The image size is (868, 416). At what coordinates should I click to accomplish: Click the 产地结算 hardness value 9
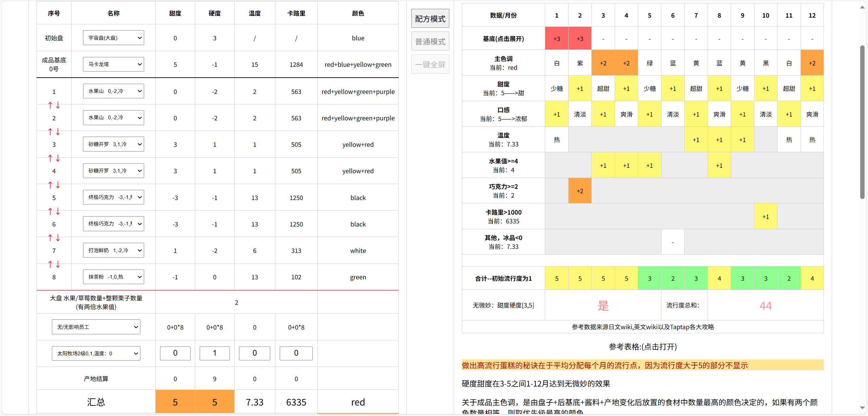pyautogui.click(x=215, y=379)
